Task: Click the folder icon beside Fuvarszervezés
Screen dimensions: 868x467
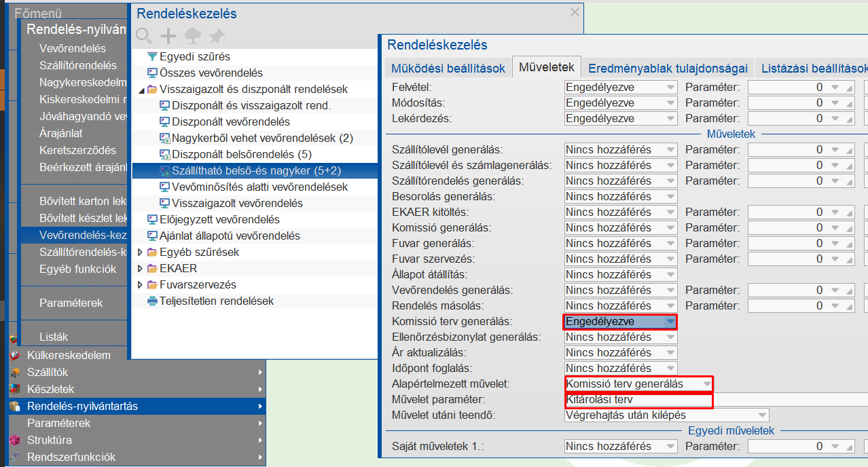Action: point(152,284)
